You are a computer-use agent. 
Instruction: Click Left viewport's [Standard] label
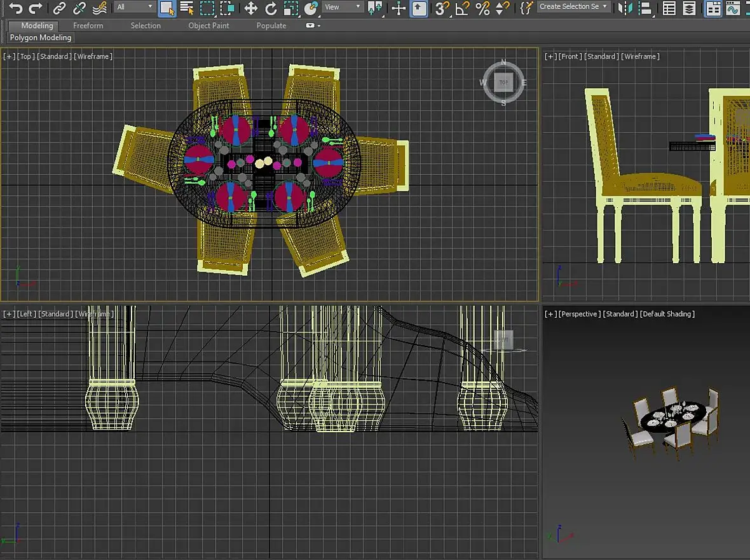(x=56, y=314)
